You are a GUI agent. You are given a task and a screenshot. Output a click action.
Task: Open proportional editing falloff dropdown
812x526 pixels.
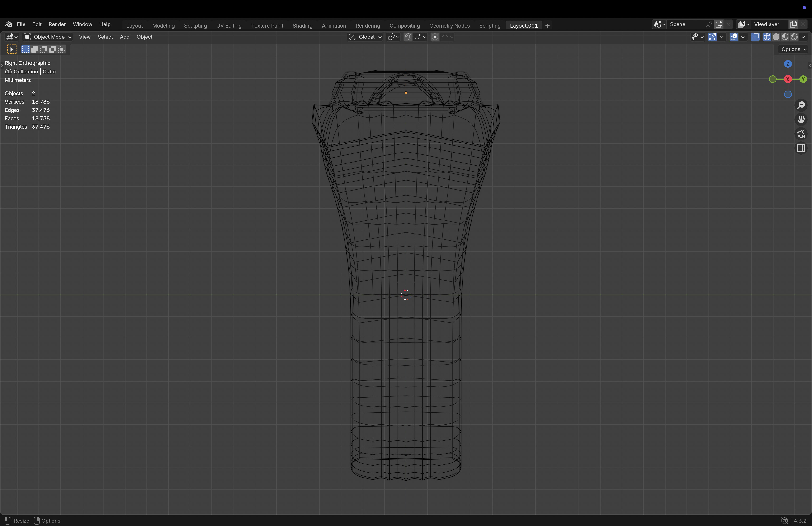pyautogui.click(x=447, y=37)
